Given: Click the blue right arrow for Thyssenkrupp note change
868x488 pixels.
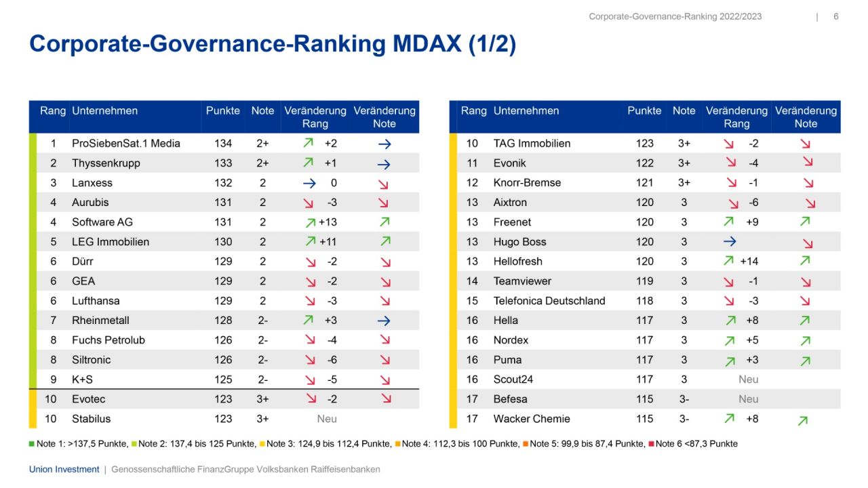Looking at the screenshot, I should coord(384,163).
